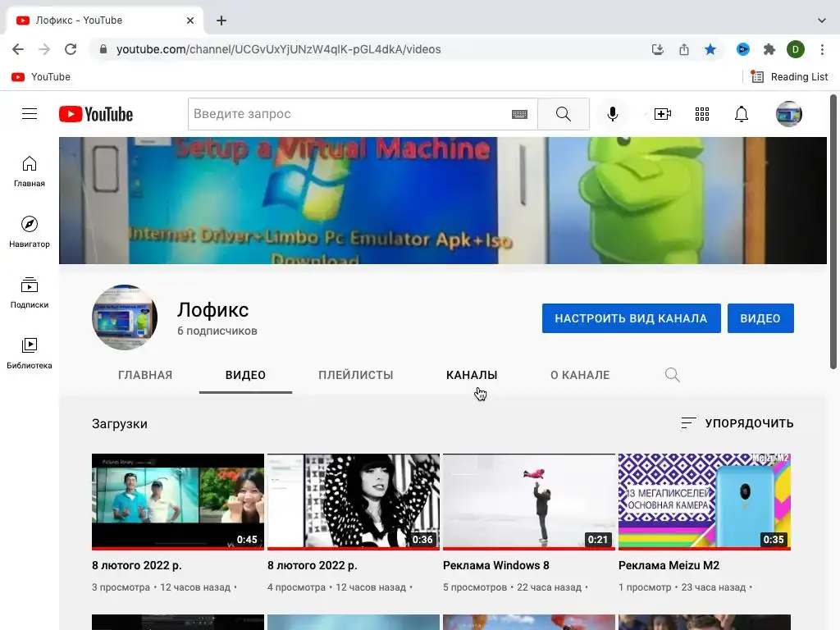Expand the tab search chevron
Image resolution: width=840 pixels, height=630 pixels.
pos(822,21)
